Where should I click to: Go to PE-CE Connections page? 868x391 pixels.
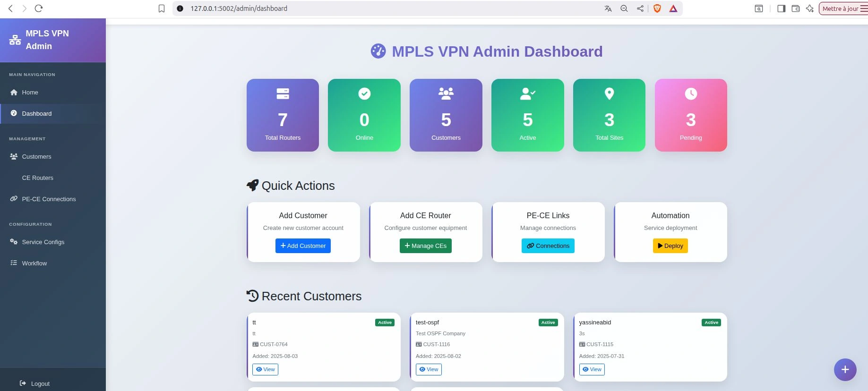click(x=53, y=199)
